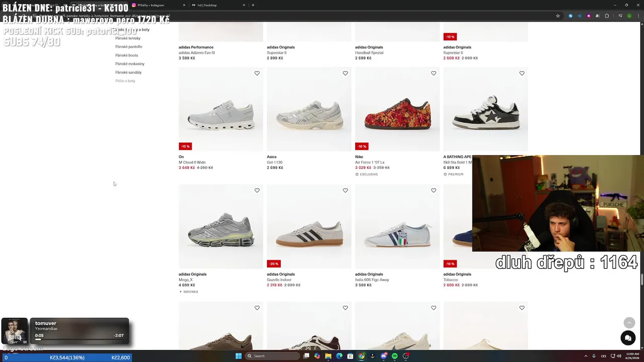Open the taskbar clock and date
This screenshot has width=644, height=362.
[632, 356]
